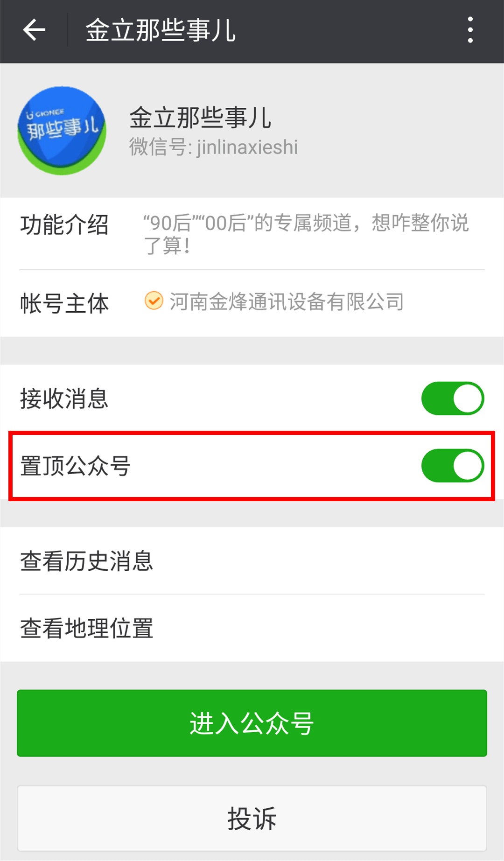Click the 帐号主体 row label

pyautogui.click(x=64, y=304)
